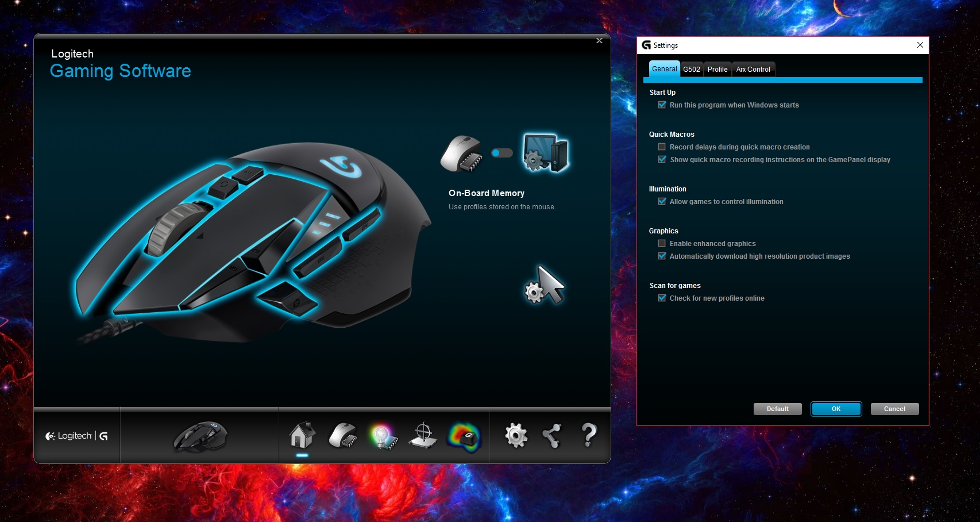Click the Settings title bar G icon

(x=646, y=45)
